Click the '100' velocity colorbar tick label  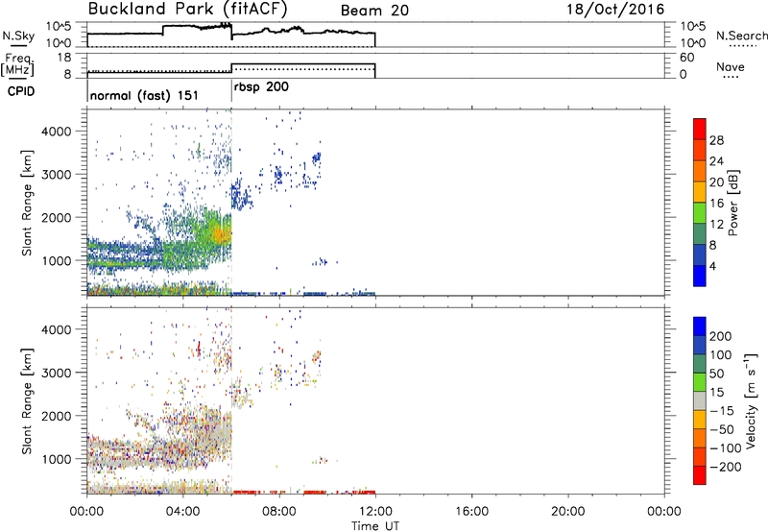tap(721, 354)
